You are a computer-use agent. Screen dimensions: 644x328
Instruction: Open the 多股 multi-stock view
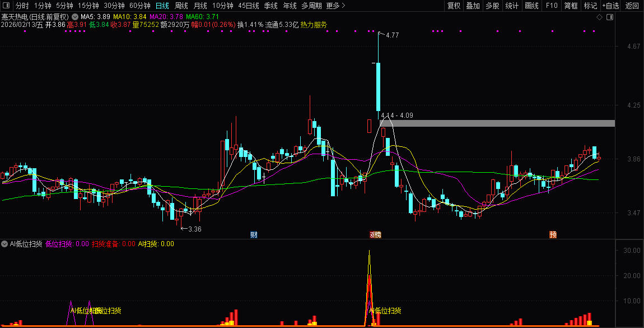492,6
